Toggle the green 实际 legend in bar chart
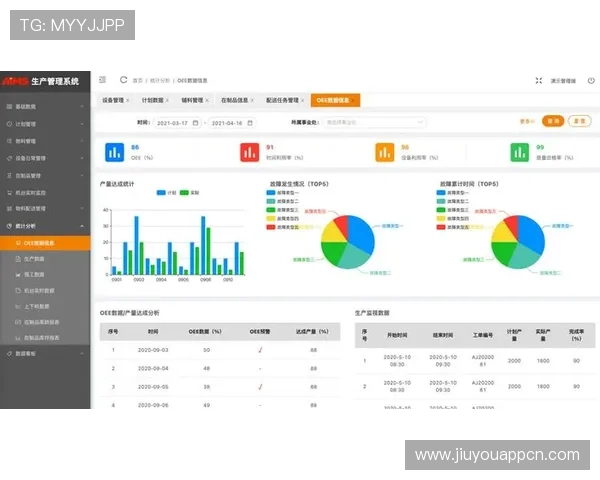 tap(185, 192)
